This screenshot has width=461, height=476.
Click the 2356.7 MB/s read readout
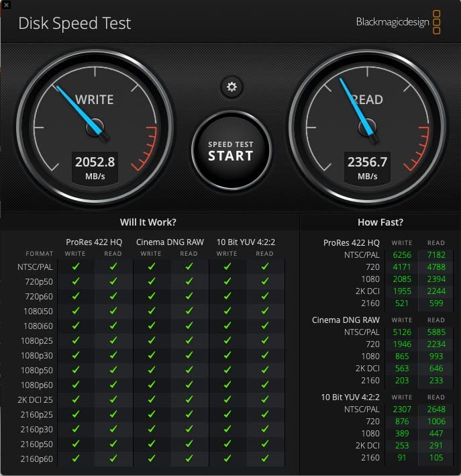(367, 168)
